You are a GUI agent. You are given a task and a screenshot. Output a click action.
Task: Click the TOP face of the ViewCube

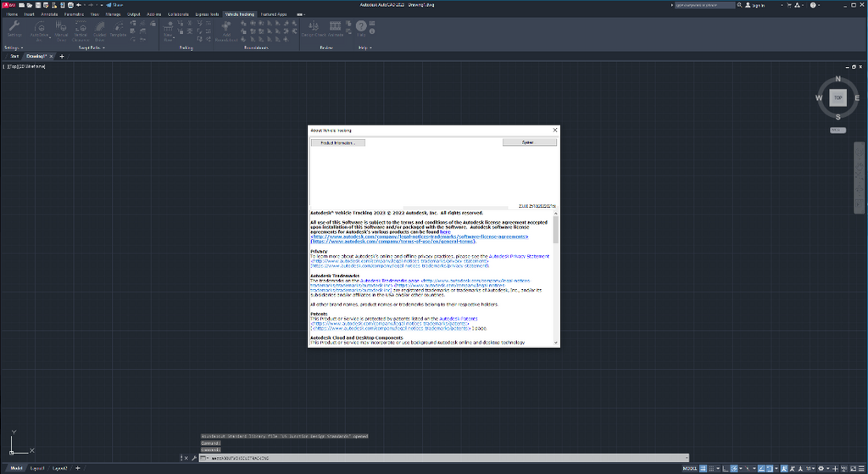[x=837, y=98]
